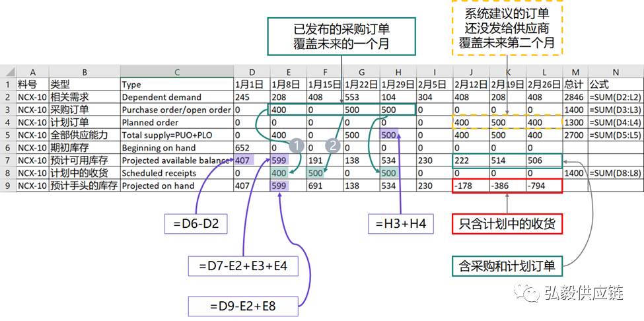Select the cell showing -794
644x321 pixels.
[x=544, y=186]
